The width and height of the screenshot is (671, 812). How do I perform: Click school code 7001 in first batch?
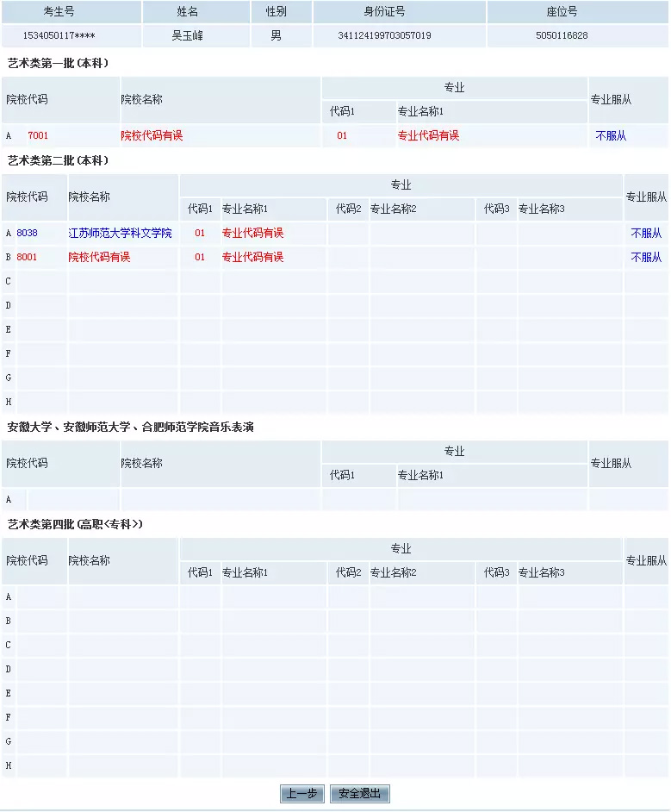tap(38, 135)
